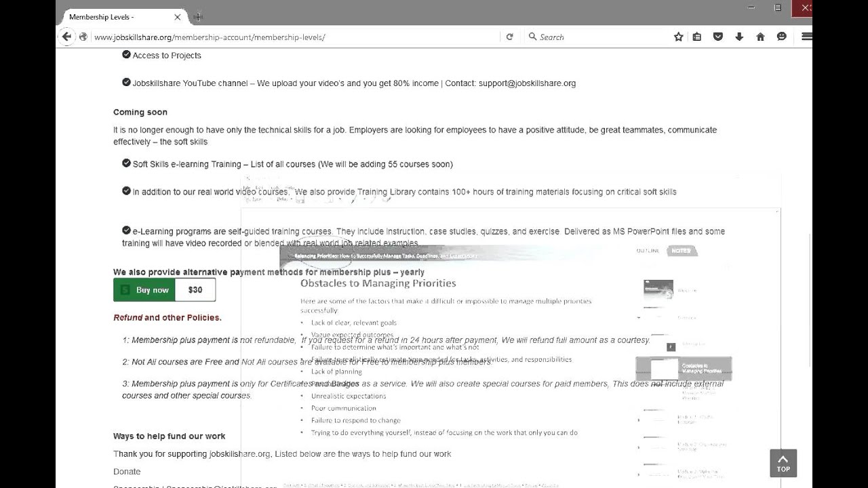The width and height of the screenshot is (868, 488).
Task: Click the magnifier icon in the search box
Action: click(532, 37)
